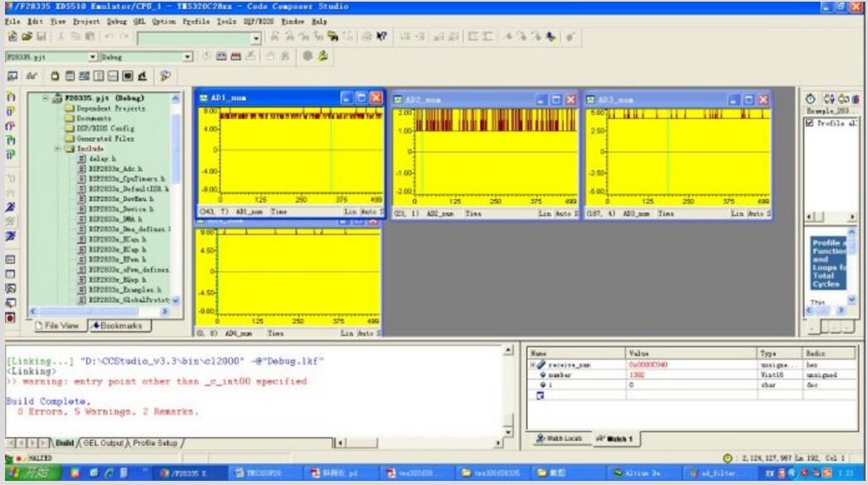
Task: Click the black-screen view icon in third toolbar
Action: (x=127, y=76)
